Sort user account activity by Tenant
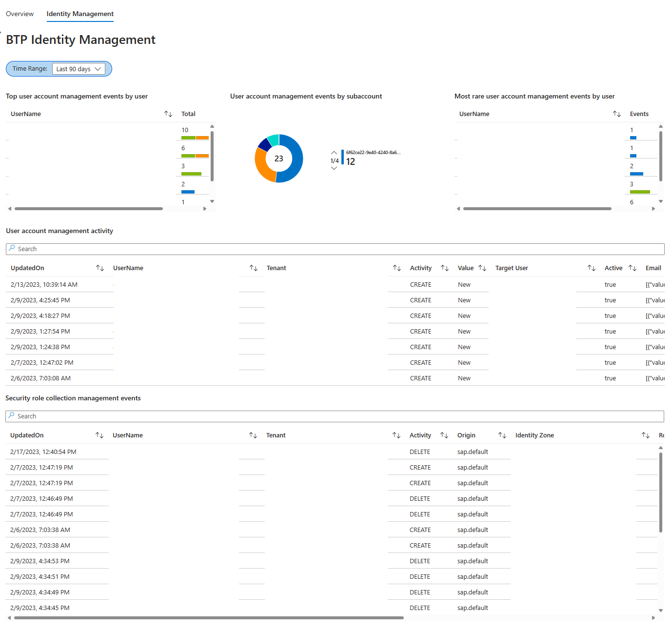Screen dimensions: 672x631 tap(397, 268)
